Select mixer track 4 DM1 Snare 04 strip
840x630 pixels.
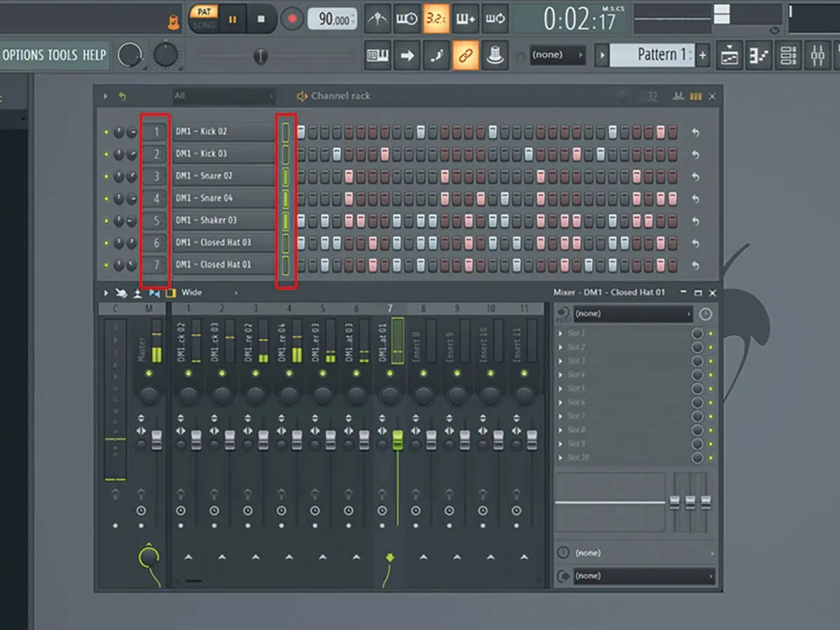(x=289, y=448)
